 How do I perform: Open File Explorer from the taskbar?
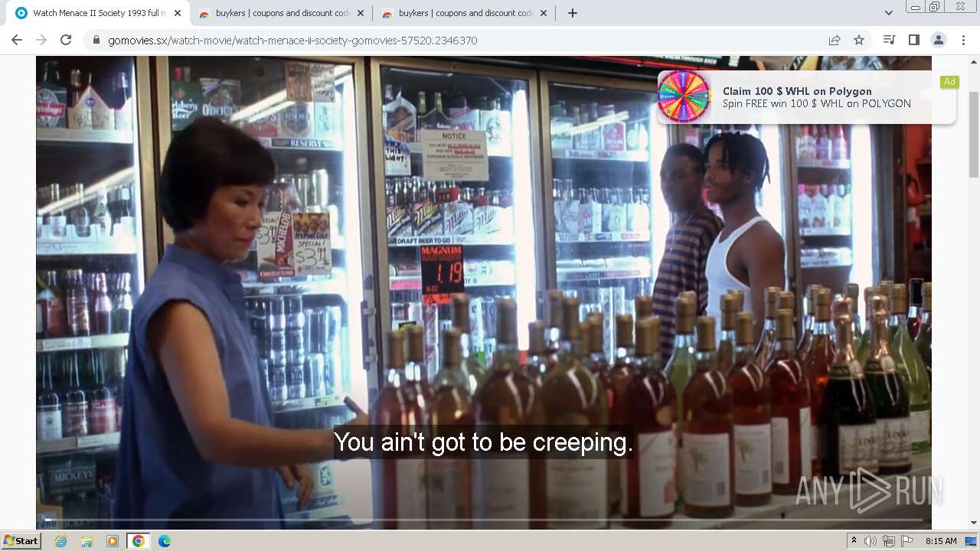pyautogui.click(x=87, y=541)
